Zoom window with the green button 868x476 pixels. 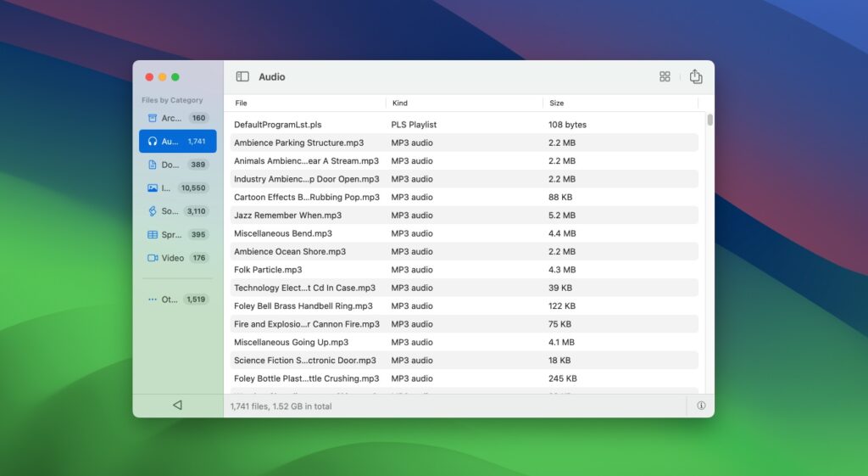pos(175,77)
